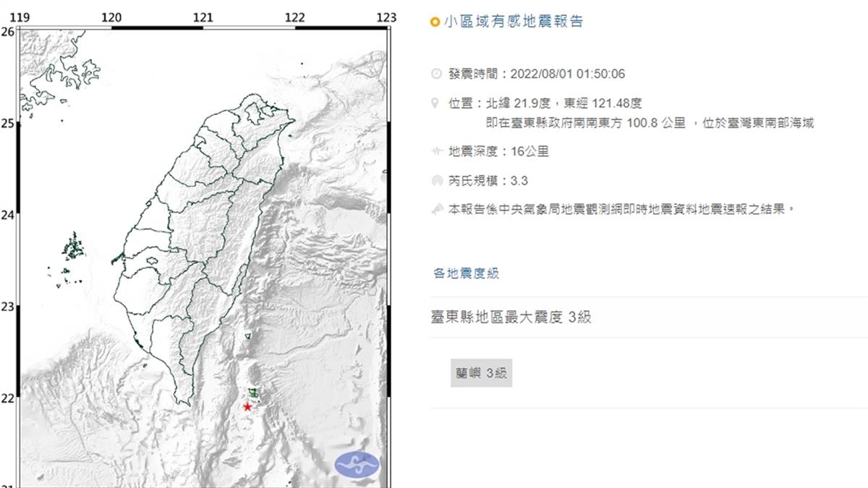Click the small Green Island outline on map
The image size is (868, 488).
[248, 336]
